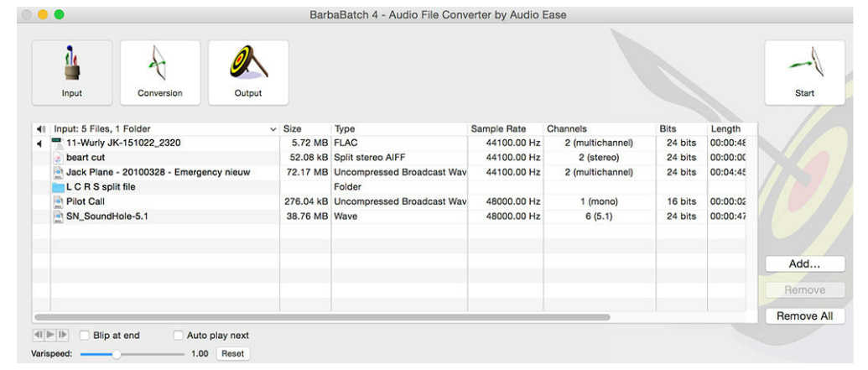The width and height of the screenshot is (868, 370).
Task: Click the FLAC file icon for 11-Wurly
Action: coord(58,143)
